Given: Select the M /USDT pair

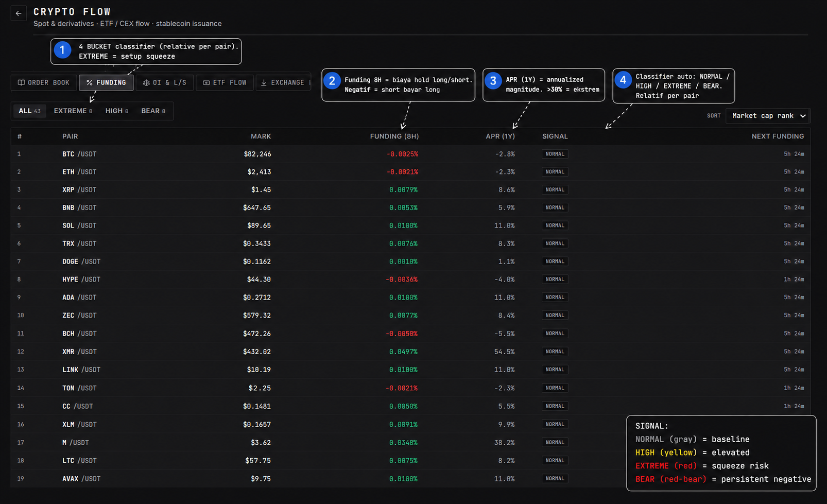Looking at the screenshot, I should [76, 442].
